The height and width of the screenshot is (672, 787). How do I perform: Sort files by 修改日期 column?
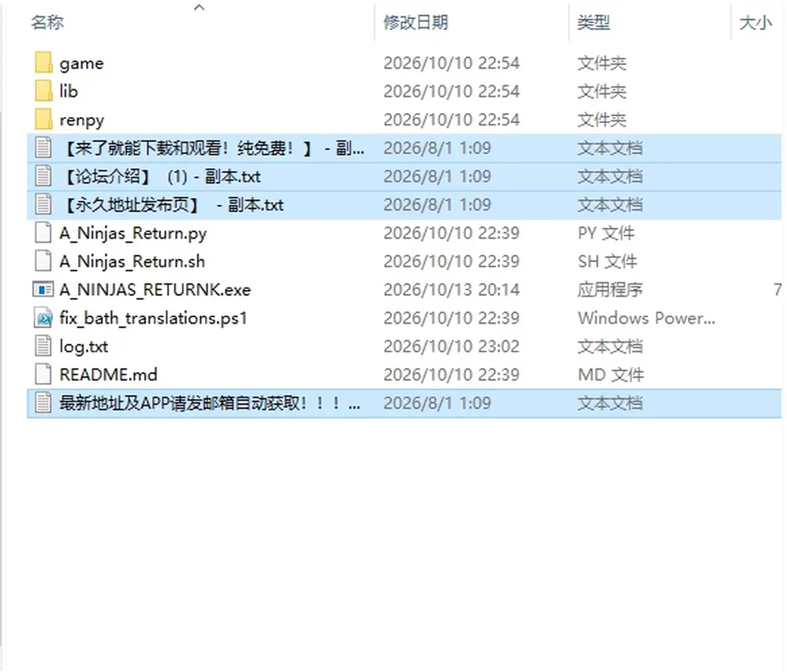click(x=416, y=23)
